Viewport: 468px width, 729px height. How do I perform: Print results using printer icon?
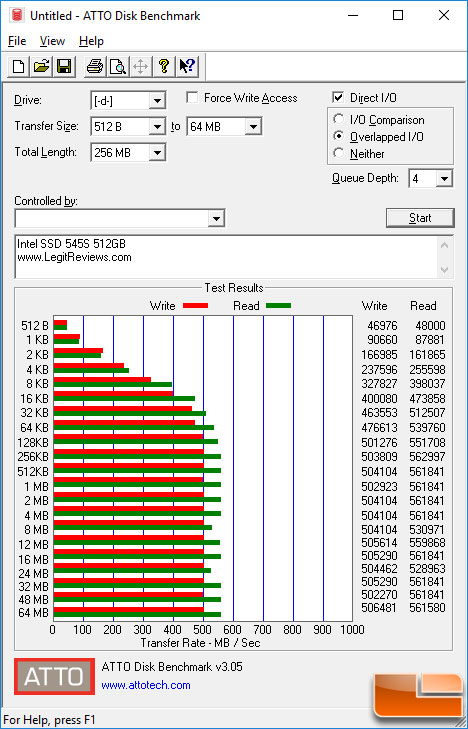coord(95,66)
